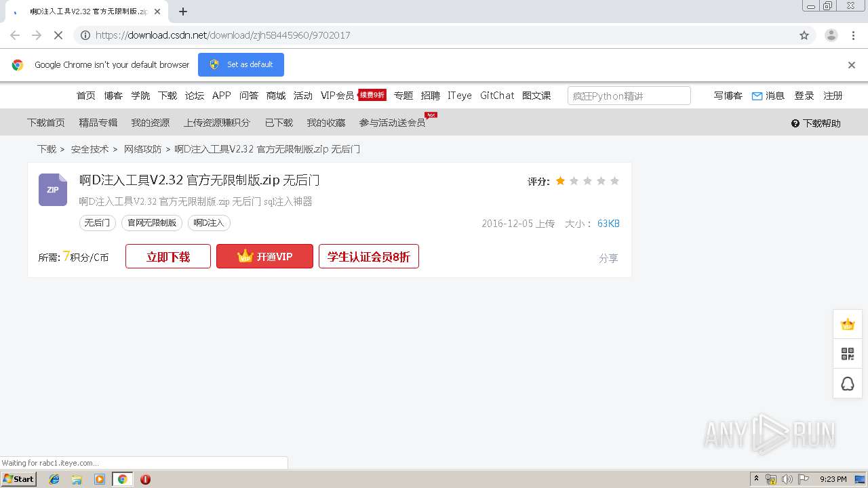The image size is (868, 488).
Task: Open file explorer folder icon in taskbar
Action: 77,479
